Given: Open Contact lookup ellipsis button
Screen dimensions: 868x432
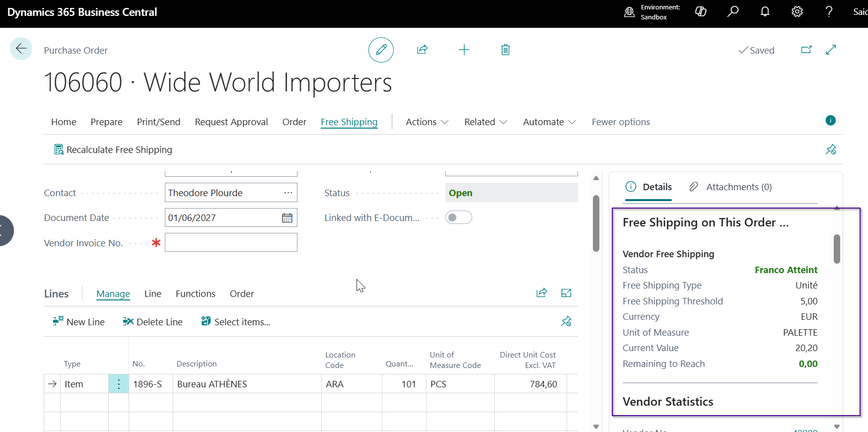Looking at the screenshot, I should tap(288, 193).
